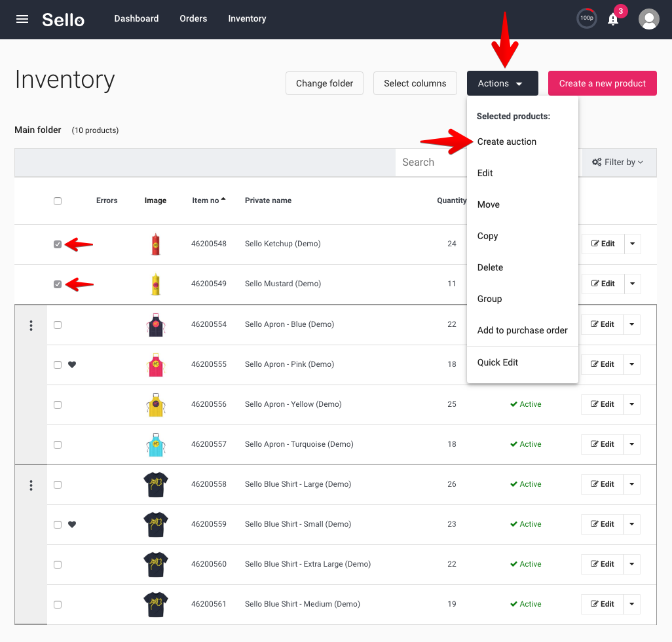Screen dimensions: 672x642
Task: Sort by the Item no column
Action: tap(209, 200)
